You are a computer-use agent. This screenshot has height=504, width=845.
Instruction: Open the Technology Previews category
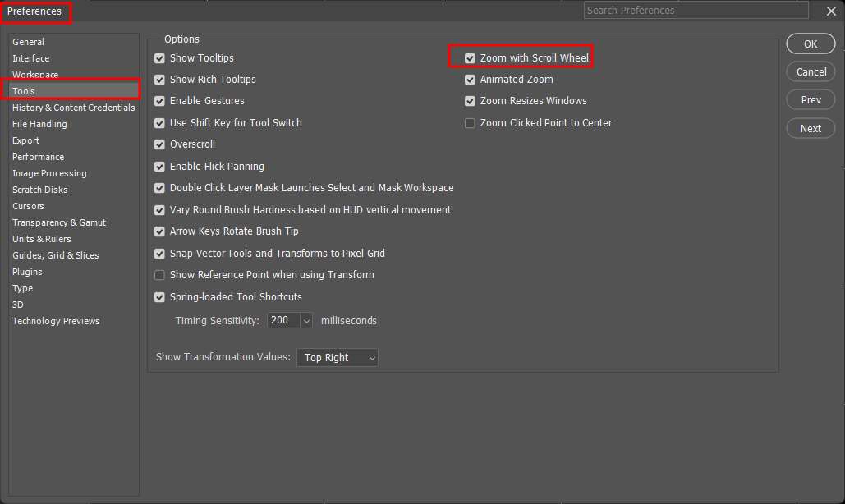(56, 321)
